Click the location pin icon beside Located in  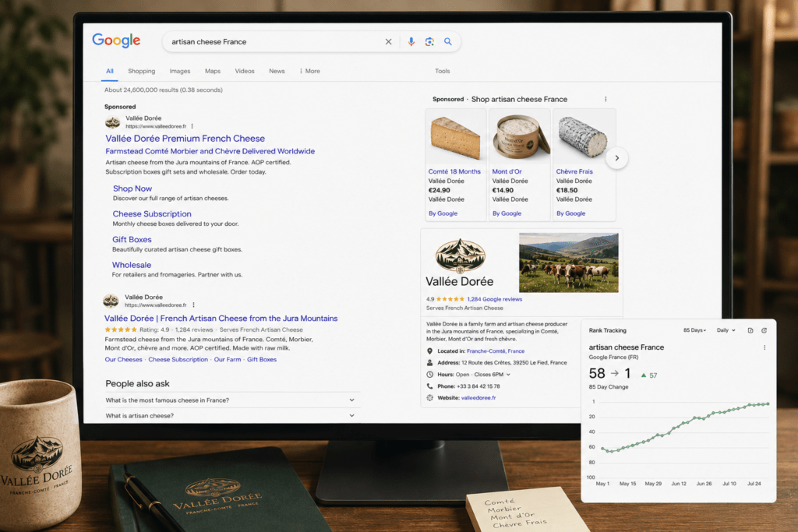pos(429,351)
